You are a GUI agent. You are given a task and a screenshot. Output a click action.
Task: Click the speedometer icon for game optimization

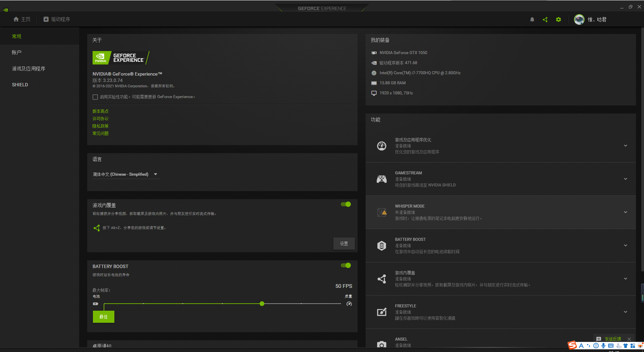tap(382, 146)
